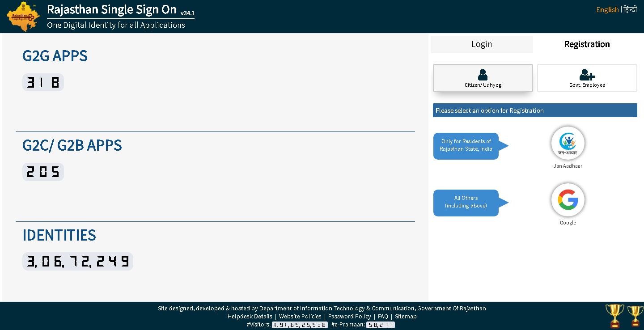Switch language to English
The height and width of the screenshot is (330, 644).
[x=607, y=9]
